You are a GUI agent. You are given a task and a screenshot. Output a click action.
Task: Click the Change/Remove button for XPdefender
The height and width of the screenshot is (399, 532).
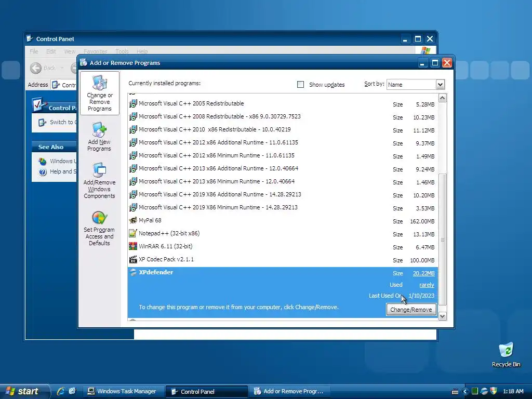(x=411, y=310)
